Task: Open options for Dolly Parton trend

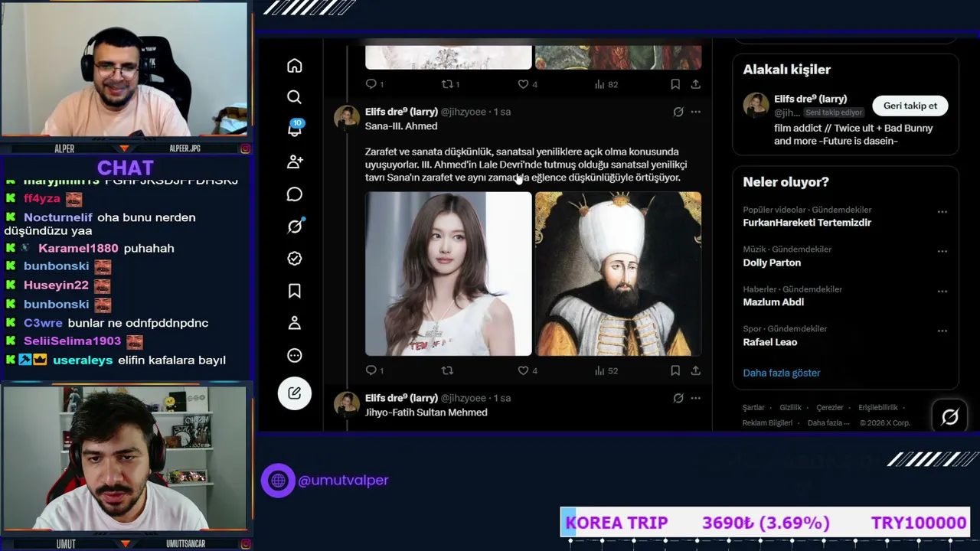Action: point(942,251)
